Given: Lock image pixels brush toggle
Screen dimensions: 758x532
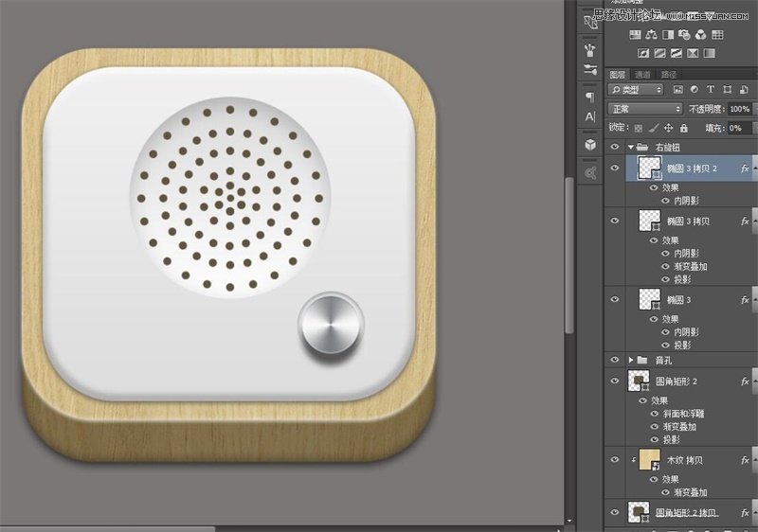Looking at the screenshot, I should [x=654, y=128].
